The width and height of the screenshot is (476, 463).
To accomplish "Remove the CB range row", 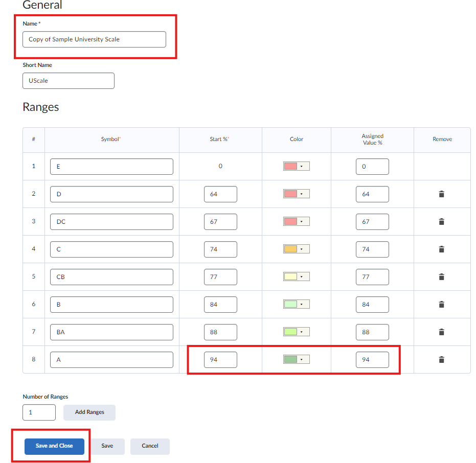I will pos(441,276).
